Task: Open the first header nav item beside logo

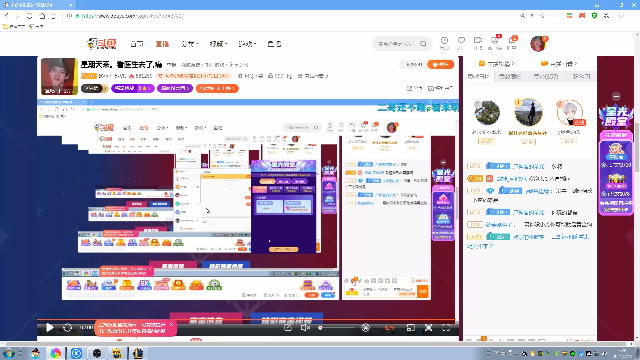Action: point(137,44)
